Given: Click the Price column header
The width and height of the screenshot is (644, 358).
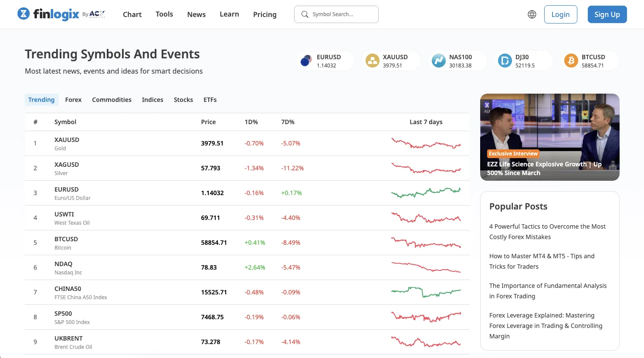Looking at the screenshot, I should click(x=208, y=122).
